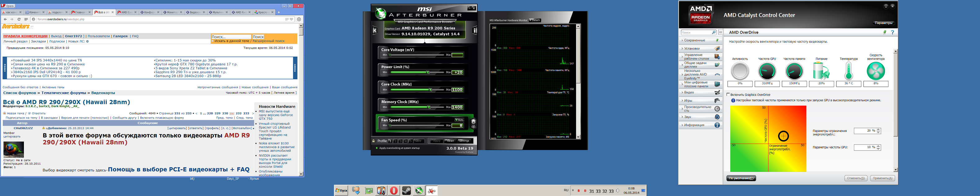Open the forum 'FAQ' link
The height and width of the screenshot is (196, 980).
[x=135, y=36]
